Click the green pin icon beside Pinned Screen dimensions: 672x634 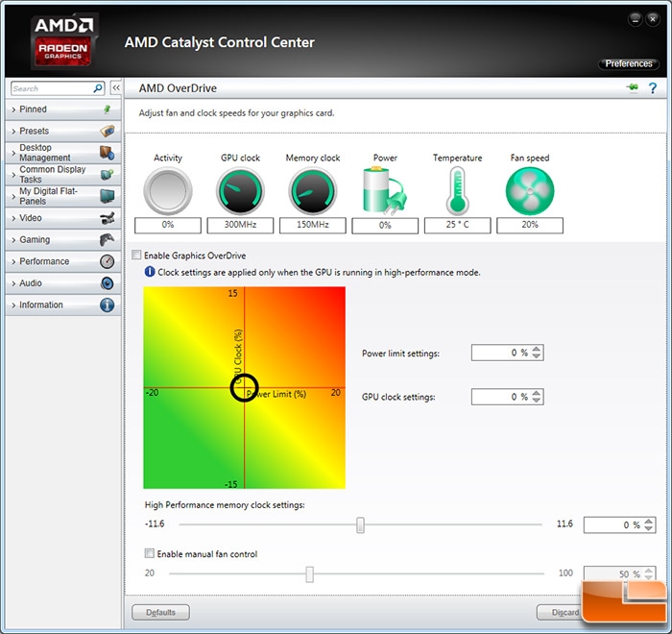pyautogui.click(x=108, y=110)
